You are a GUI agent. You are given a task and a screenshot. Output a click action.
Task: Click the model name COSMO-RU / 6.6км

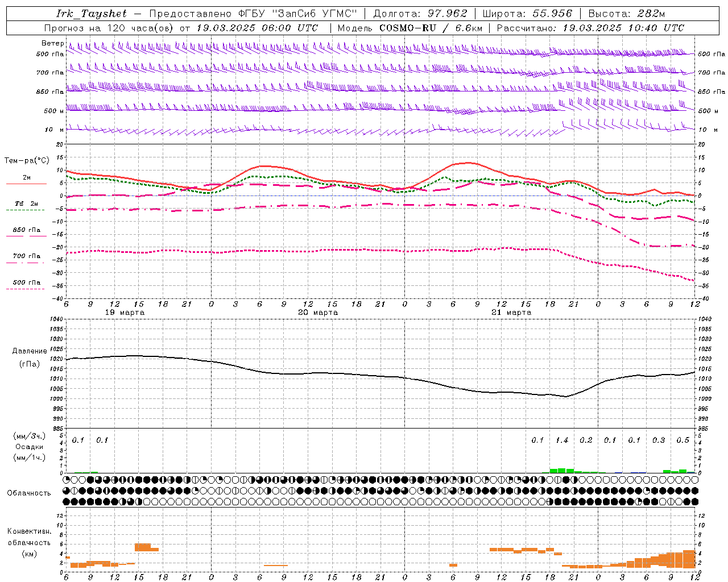click(x=431, y=28)
